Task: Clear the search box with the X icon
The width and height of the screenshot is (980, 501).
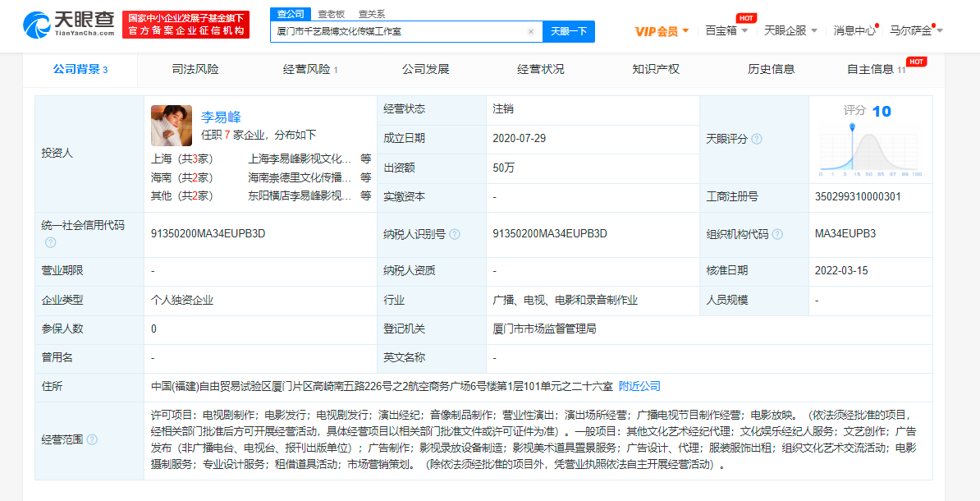Action: click(531, 32)
